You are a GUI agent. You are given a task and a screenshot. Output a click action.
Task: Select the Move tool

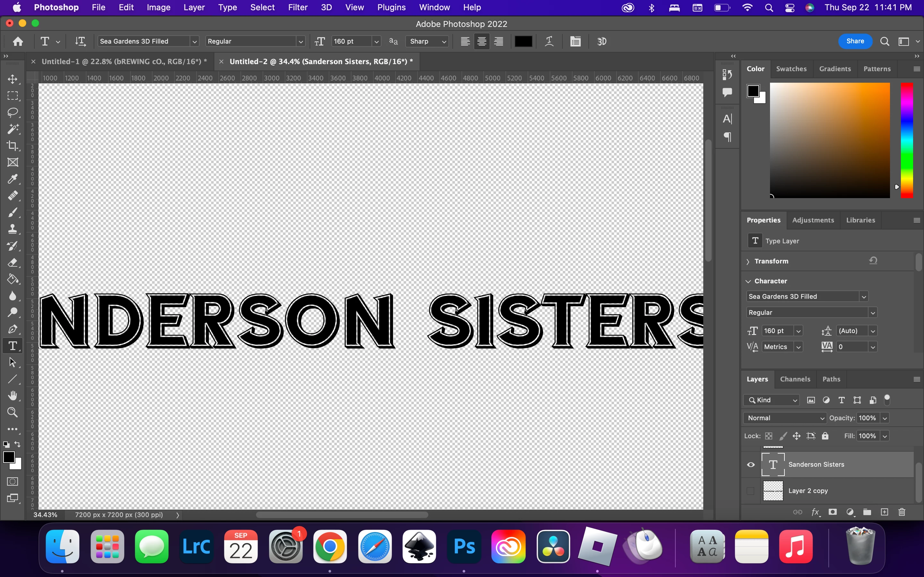tap(13, 79)
